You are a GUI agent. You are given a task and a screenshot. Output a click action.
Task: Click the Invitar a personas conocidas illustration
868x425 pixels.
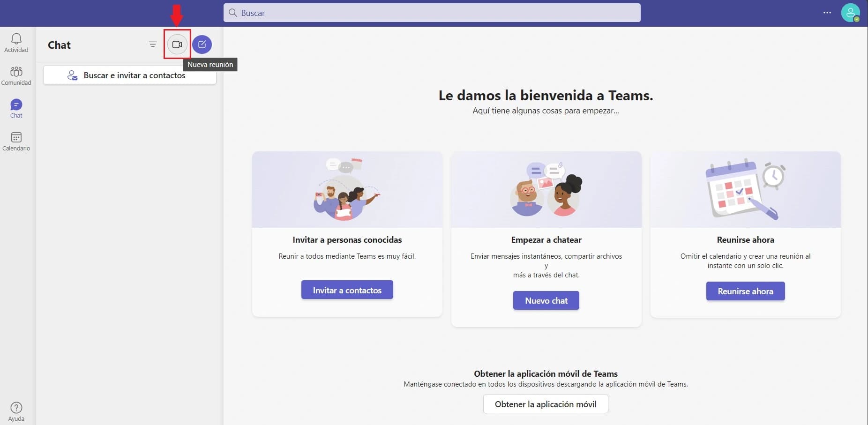[x=347, y=189]
